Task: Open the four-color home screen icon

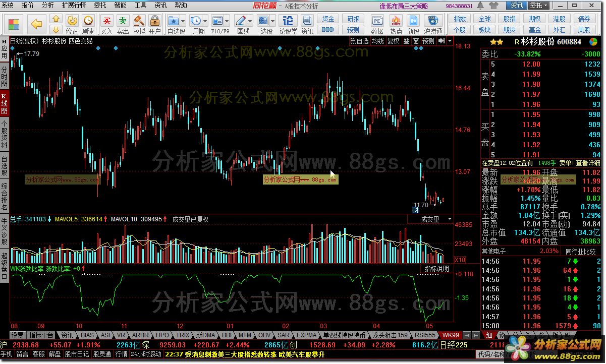Action: [x=14, y=24]
